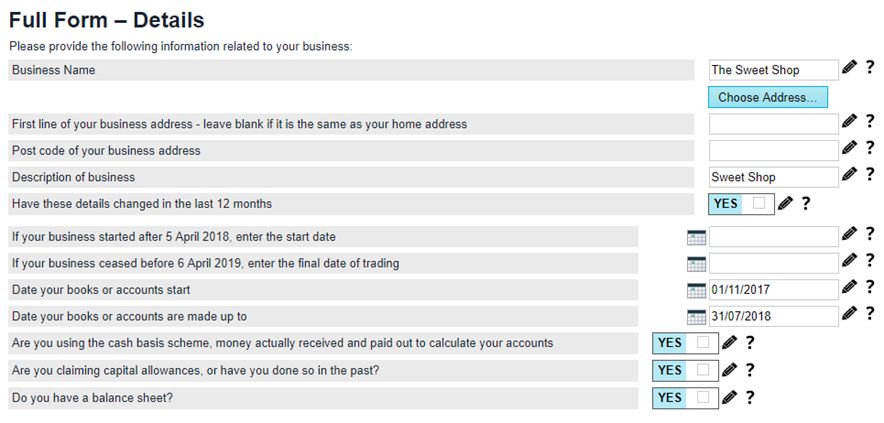This screenshot has width=884, height=423.
Task: Click the pencil icon beside Description of business
Action: pyautogui.click(x=849, y=175)
